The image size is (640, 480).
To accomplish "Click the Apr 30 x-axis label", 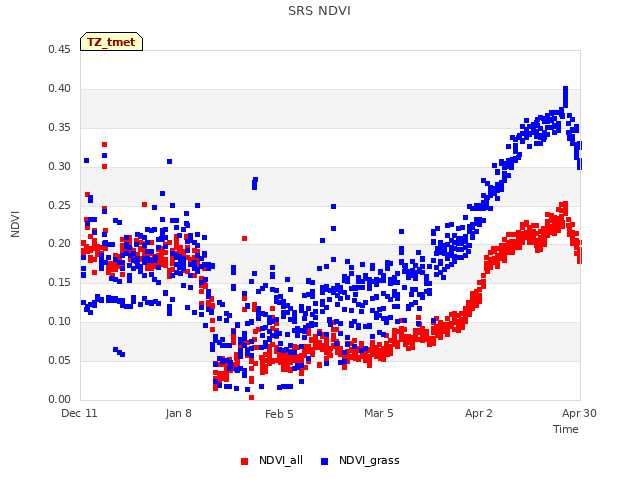I will [579, 413].
